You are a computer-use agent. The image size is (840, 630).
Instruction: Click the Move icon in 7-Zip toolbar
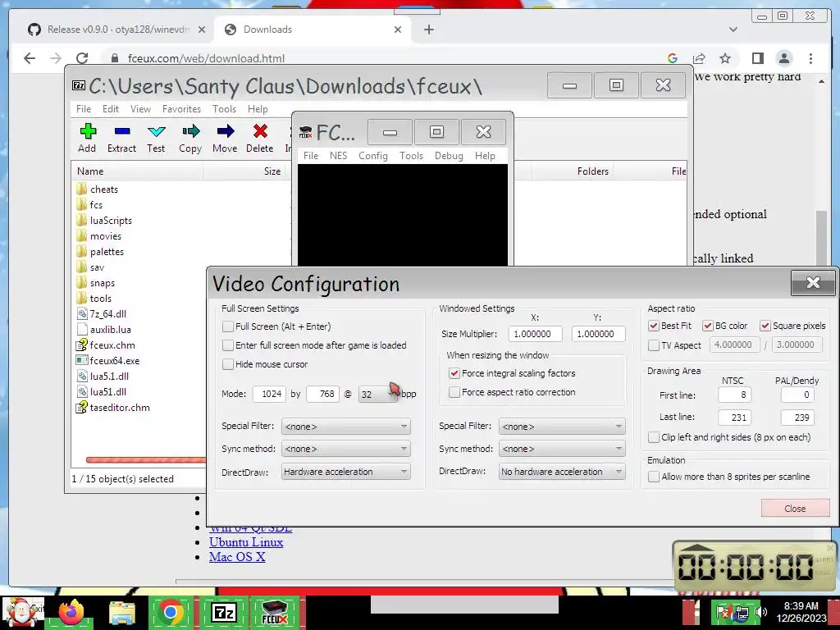coord(226,131)
